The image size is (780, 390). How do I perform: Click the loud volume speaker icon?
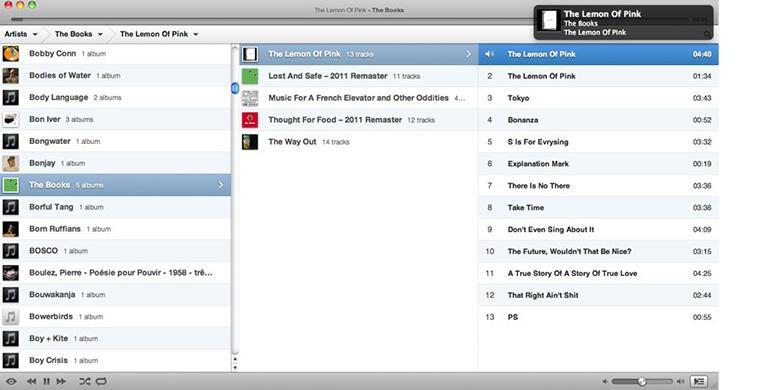pos(681,382)
